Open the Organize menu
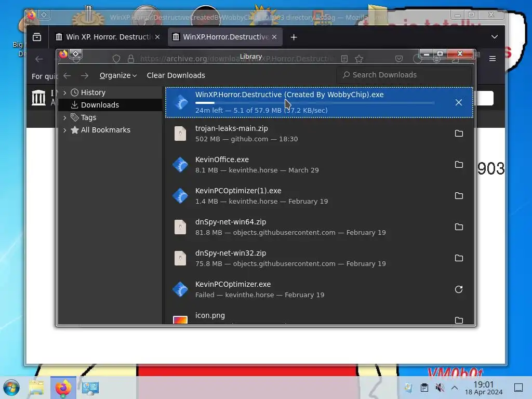 [x=118, y=75]
